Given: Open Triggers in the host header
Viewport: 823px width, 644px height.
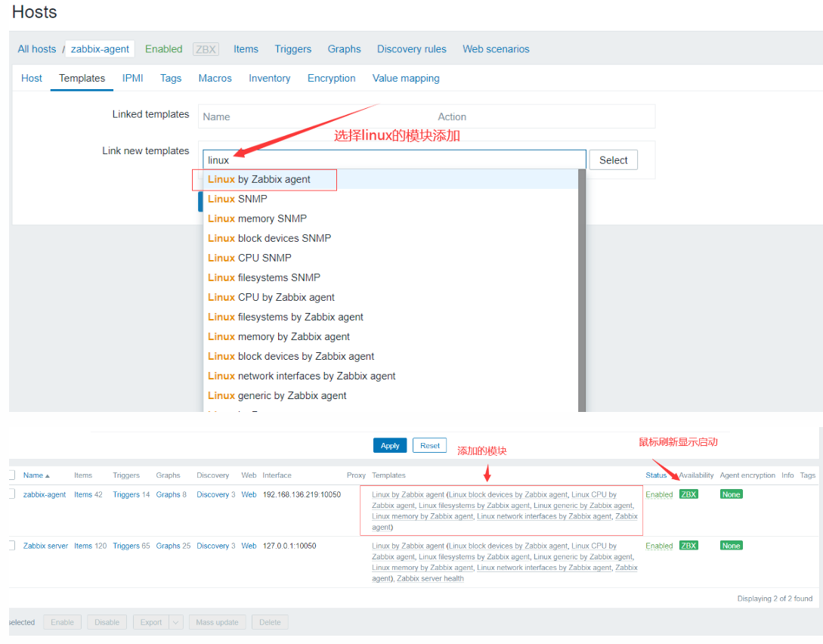Looking at the screenshot, I should 293,49.
